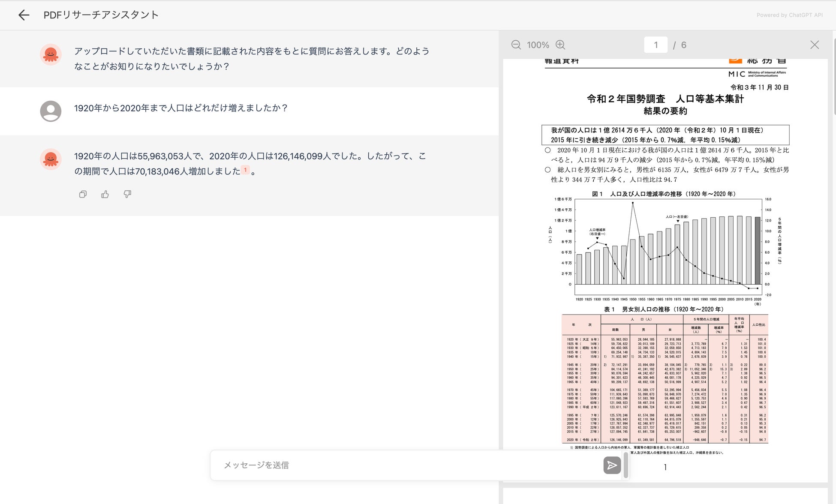Send the message with paper plane icon
Image resolution: width=836 pixels, height=504 pixels.
click(612, 465)
